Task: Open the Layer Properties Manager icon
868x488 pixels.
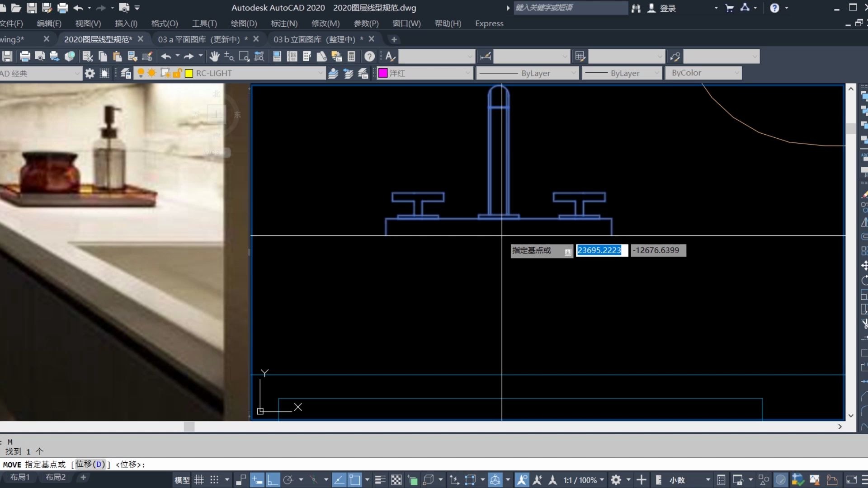Action: tap(126, 73)
